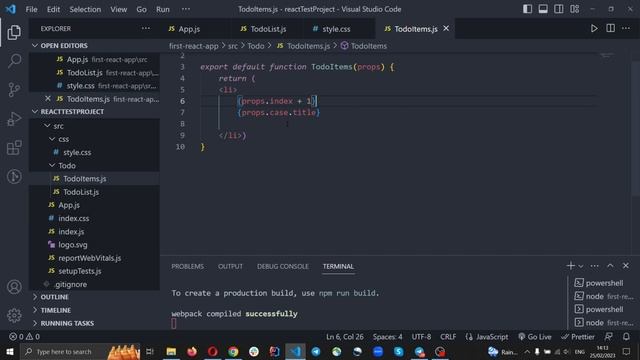Change CRLF end of line sequence
This screenshot has height=360, width=640.
click(x=448, y=337)
